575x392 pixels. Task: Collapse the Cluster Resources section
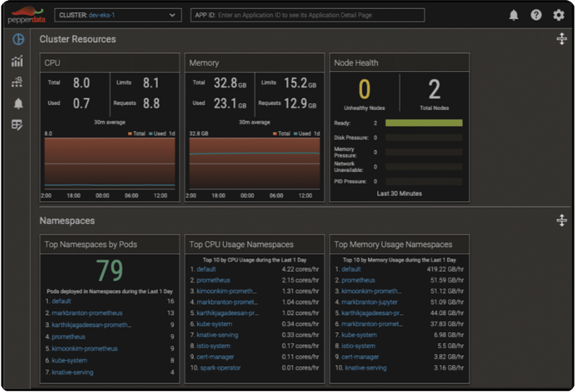point(562,39)
